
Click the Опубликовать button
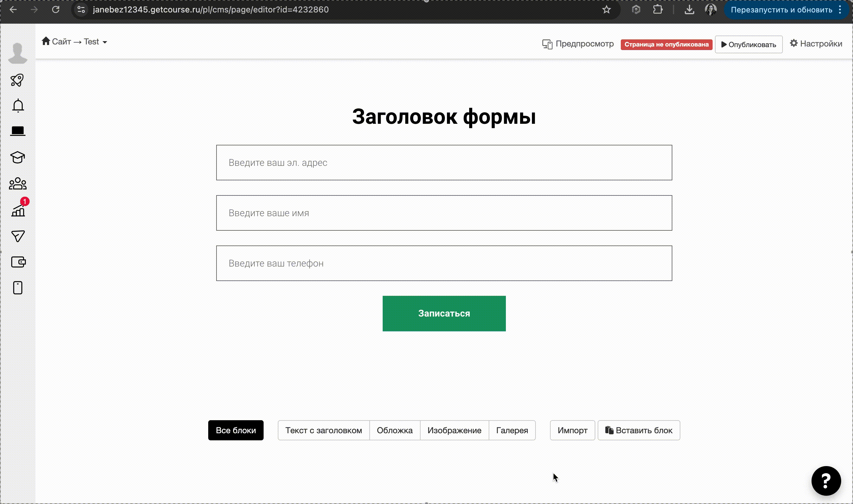(x=748, y=44)
